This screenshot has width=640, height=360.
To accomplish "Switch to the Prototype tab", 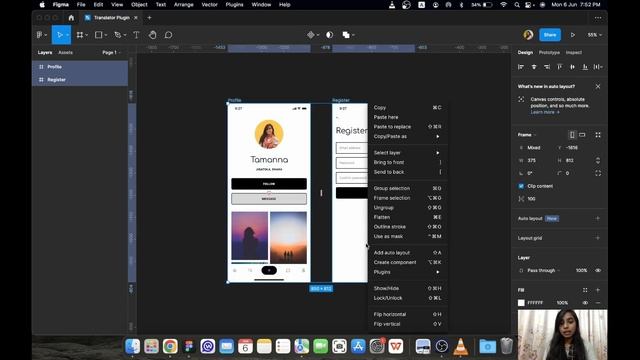I will pyautogui.click(x=549, y=53).
